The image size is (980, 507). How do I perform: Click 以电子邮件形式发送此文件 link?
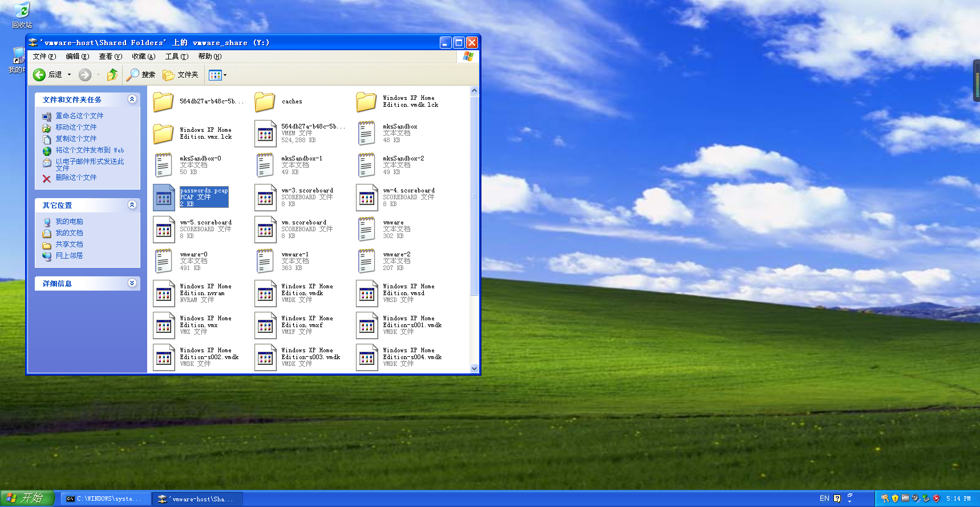90,164
